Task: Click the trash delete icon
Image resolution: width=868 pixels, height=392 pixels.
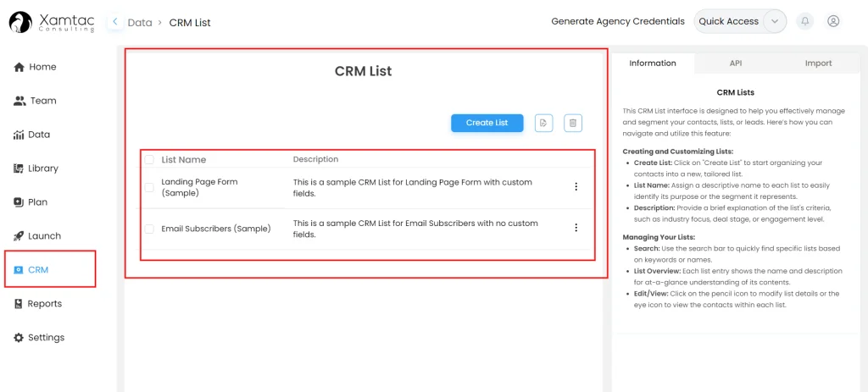Action: [573, 123]
